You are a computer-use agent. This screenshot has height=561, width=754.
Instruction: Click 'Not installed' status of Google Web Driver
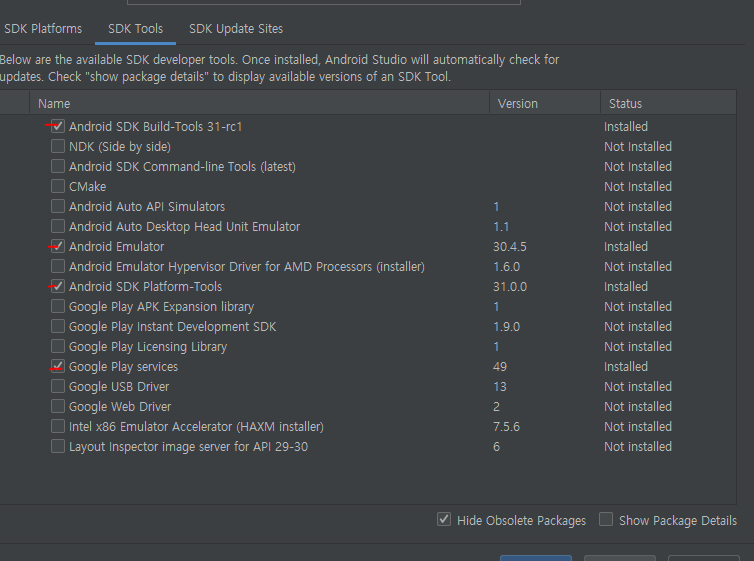[x=638, y=407]
